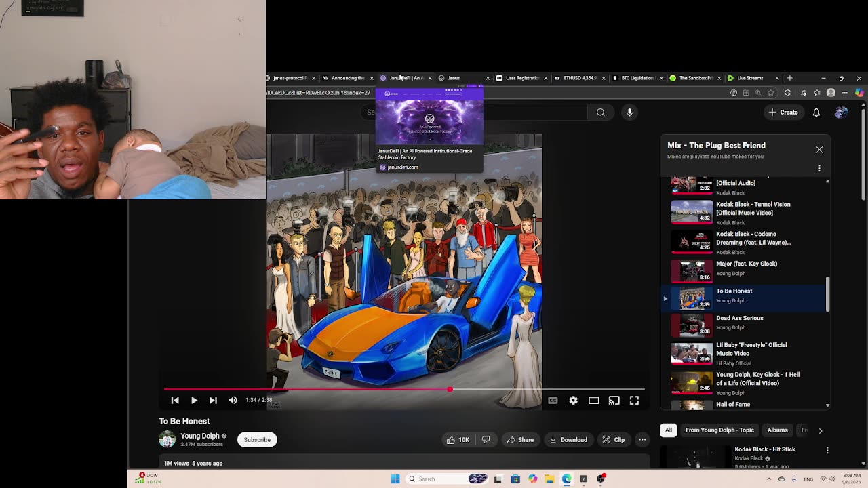Viewport: 868px width, 488px height.
Task: Play Lil Baby Freestyle official music video
Action: click(x=743, y=353)
